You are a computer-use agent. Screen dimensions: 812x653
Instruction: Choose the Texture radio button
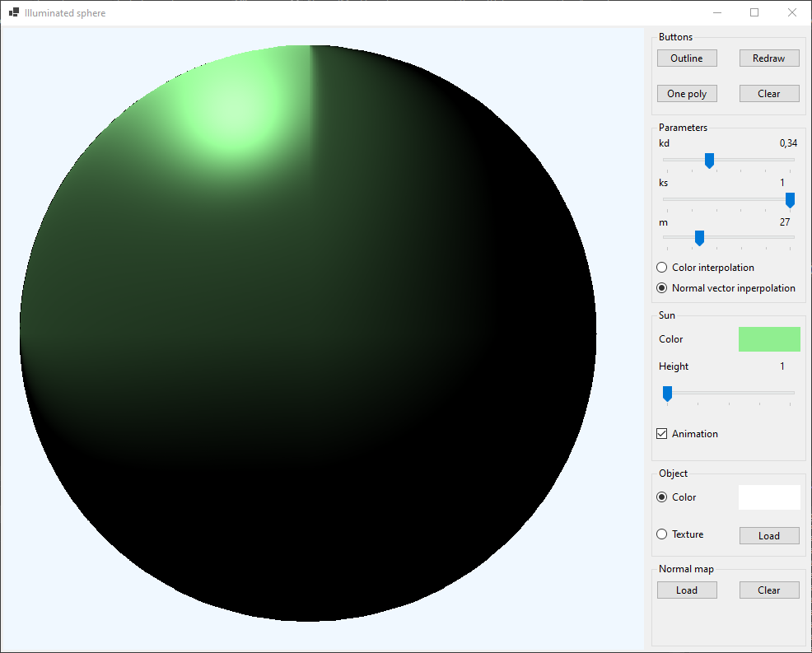click(x=662, y=534)
